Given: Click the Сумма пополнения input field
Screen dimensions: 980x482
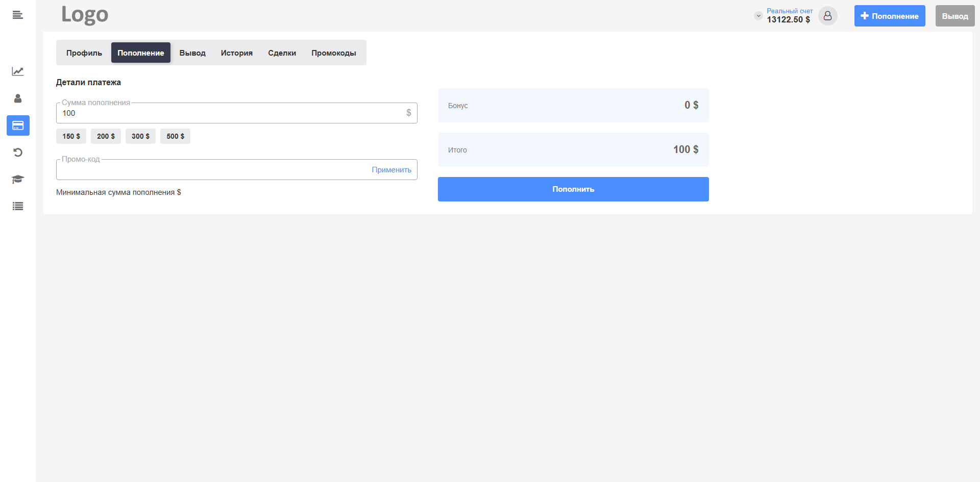Looking at the screenshot, I should click(x=230, y=113).
